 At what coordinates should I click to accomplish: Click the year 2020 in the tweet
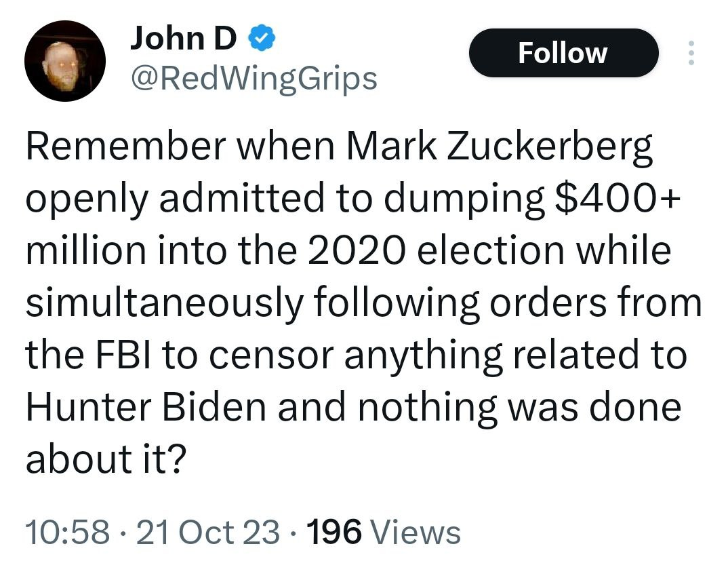(352, 252)
